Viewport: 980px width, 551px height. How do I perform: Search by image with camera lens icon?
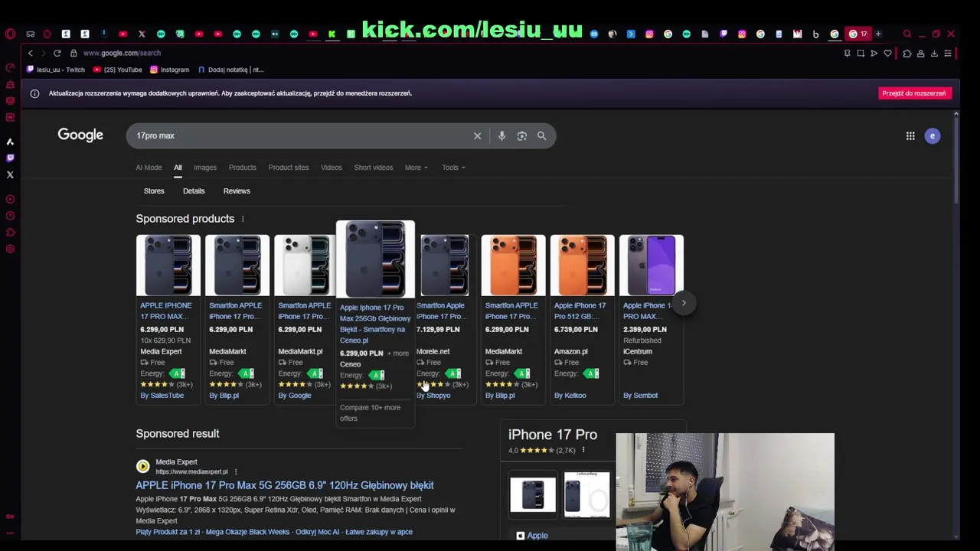[521, 135]
